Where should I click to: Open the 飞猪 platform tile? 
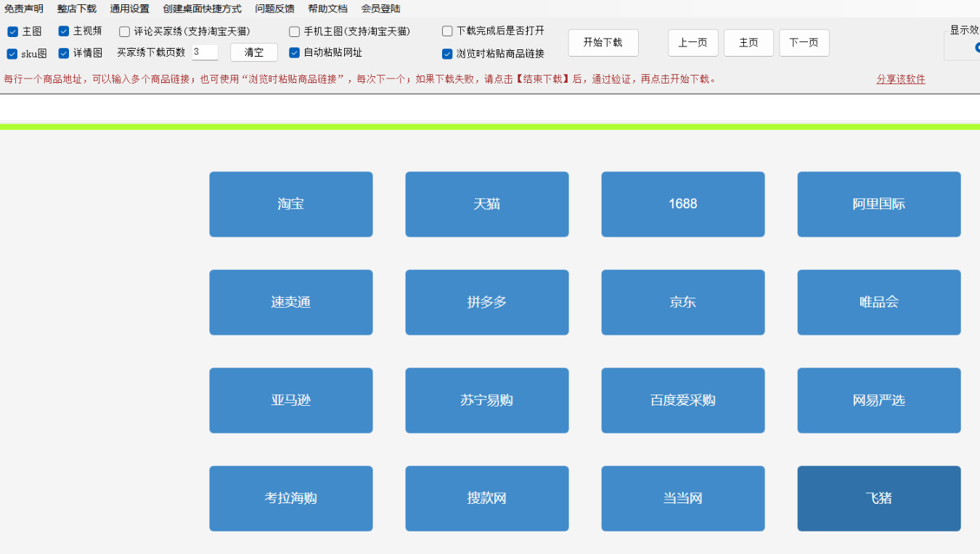879,498
